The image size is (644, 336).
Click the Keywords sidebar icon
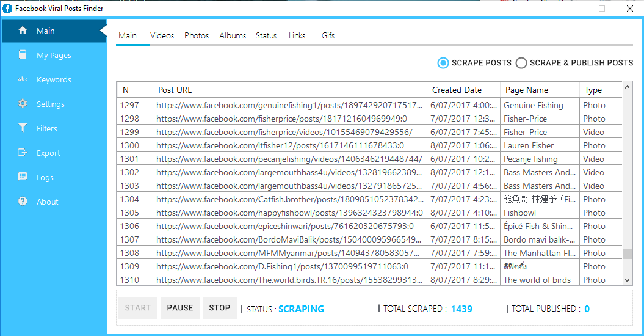click(23, 79)
